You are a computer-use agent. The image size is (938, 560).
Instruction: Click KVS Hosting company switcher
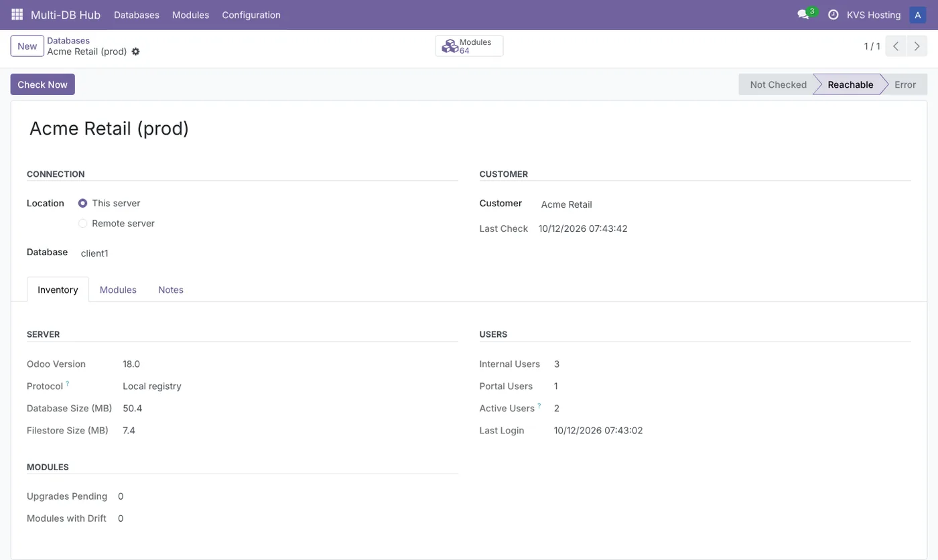[x=874, y=15]
